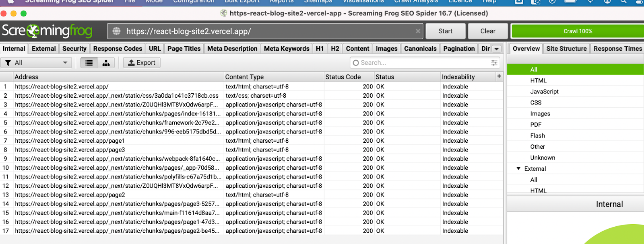Select the highlighted All overview item

coord(576,70)
